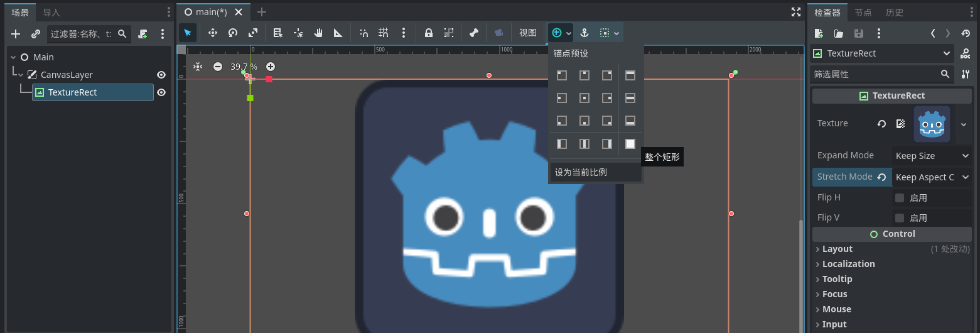Toggle grid snap in the toolbar

384,33
